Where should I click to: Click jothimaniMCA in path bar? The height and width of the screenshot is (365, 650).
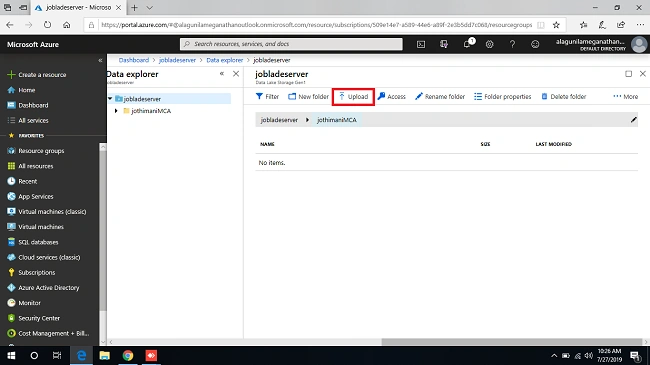coord(337,120)
